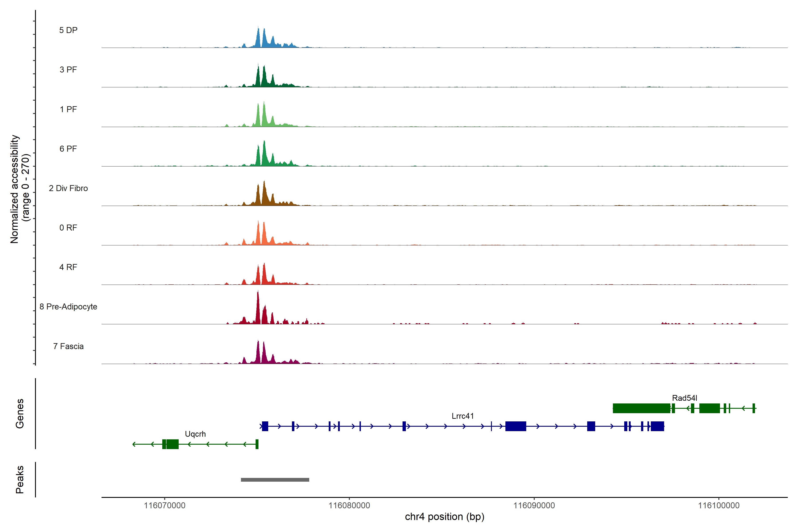Click the chr4 position (bp) axis title

[444, 517]
